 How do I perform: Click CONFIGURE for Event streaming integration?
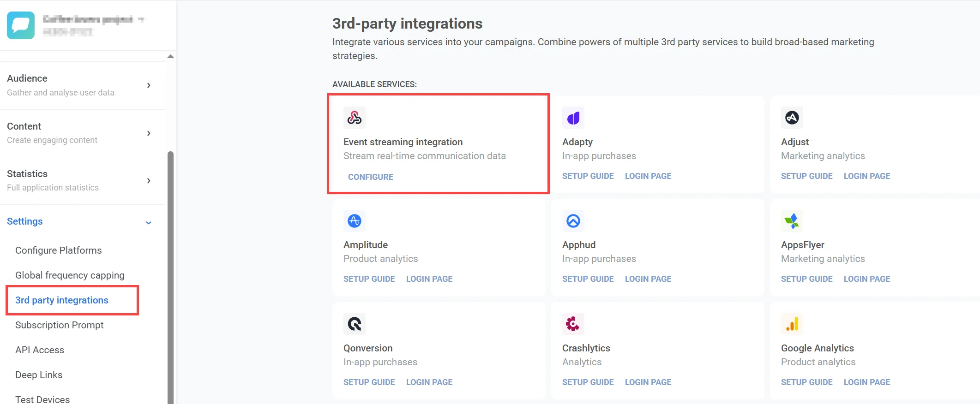click(x=371, y=177)
